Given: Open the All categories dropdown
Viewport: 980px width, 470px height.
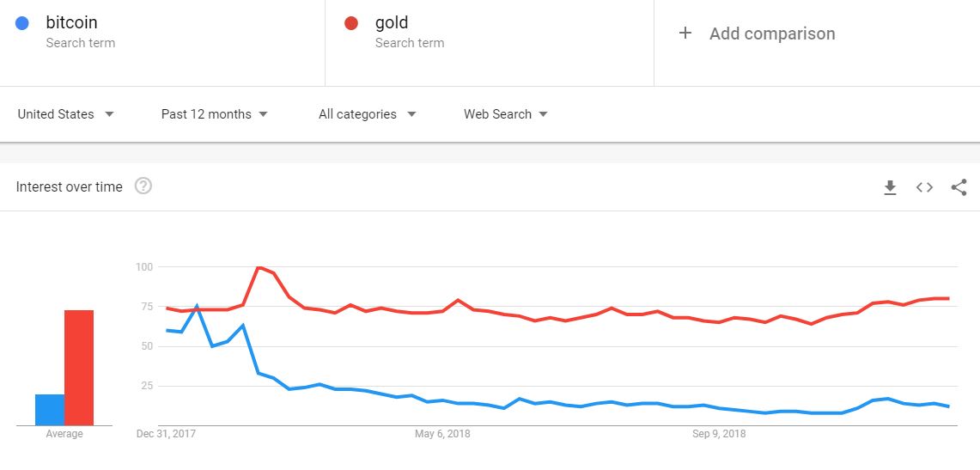Looking at the screenshot, I should click(x=367, y=114).
